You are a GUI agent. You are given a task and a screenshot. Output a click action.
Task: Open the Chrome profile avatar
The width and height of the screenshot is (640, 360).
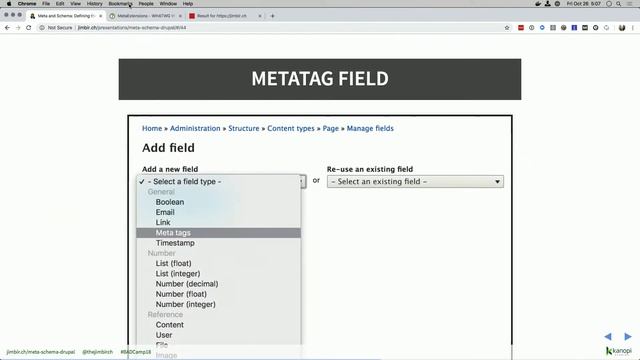(x=622, y=28)
